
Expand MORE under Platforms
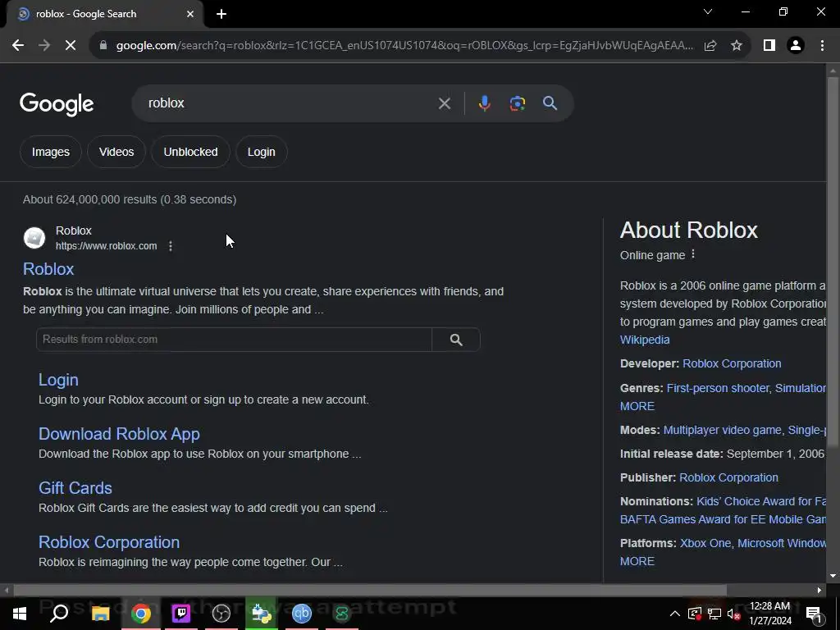pyautogui.click(x=637, y=561)
